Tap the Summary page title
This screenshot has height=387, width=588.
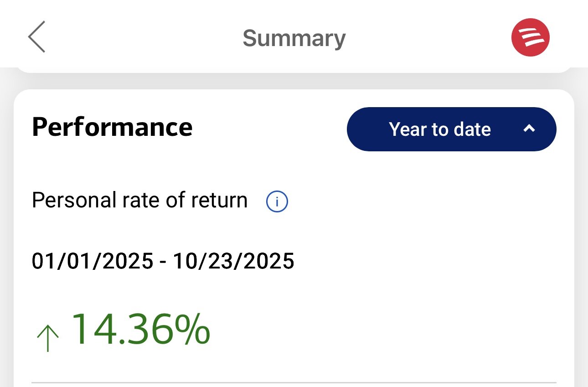pyautogui.click(x=294, y=38)
